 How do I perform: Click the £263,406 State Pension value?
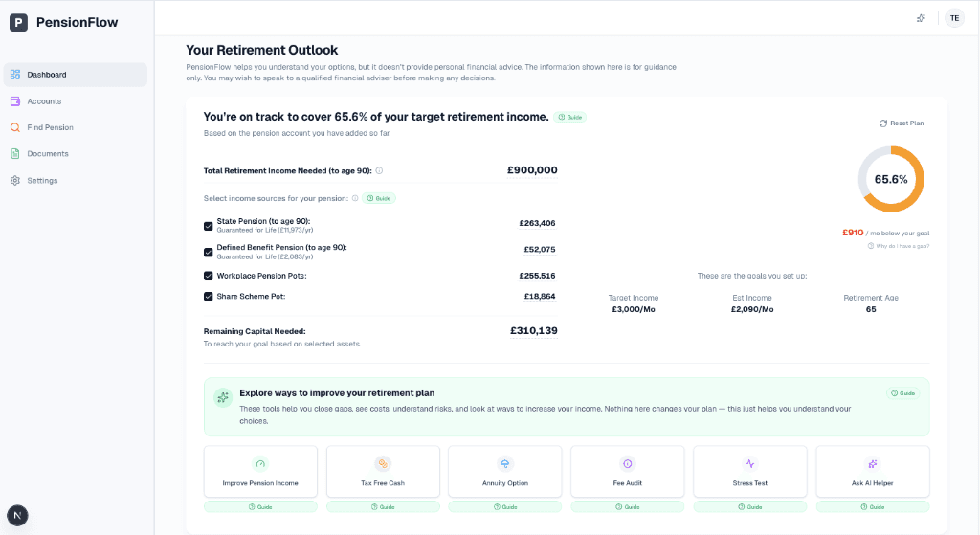[537, 223]
